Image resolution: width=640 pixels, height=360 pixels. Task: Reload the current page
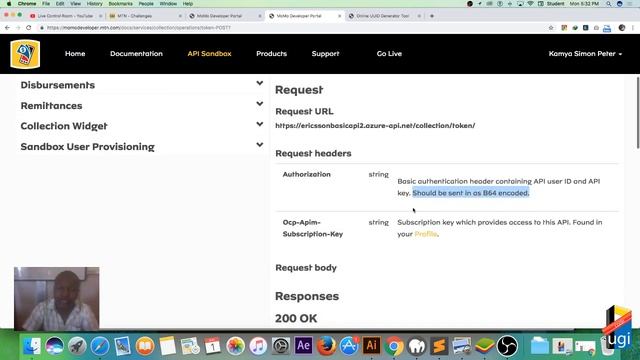[29, 28]
